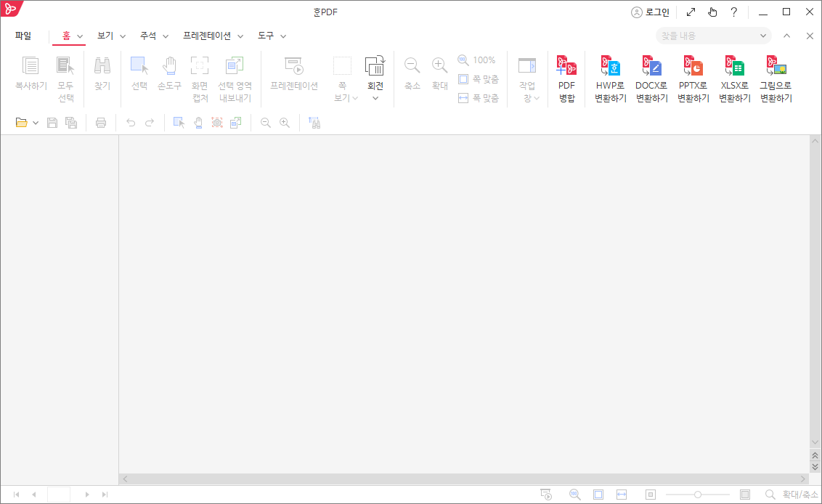Go to the first page button in status bar
Screen dimensions: 822x504
(x=16, y=495)
